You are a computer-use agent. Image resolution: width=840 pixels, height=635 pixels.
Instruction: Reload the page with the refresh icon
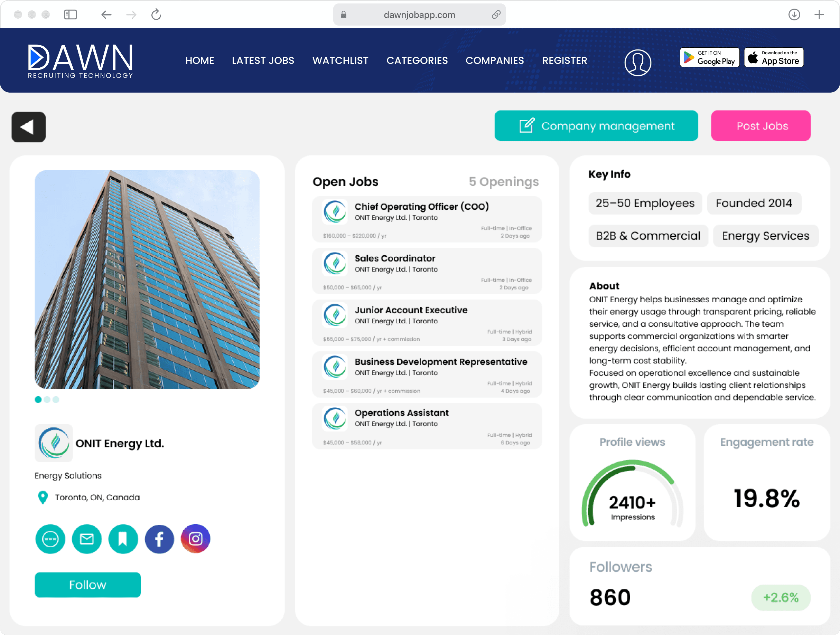click(x=156, y=15)
